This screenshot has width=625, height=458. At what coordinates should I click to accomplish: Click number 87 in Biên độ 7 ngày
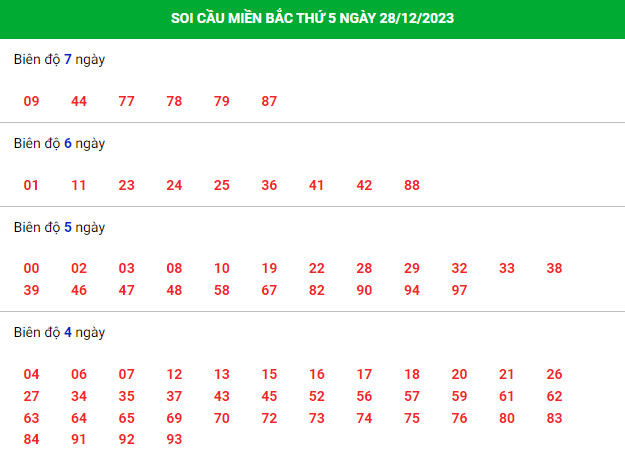point(269,101)
